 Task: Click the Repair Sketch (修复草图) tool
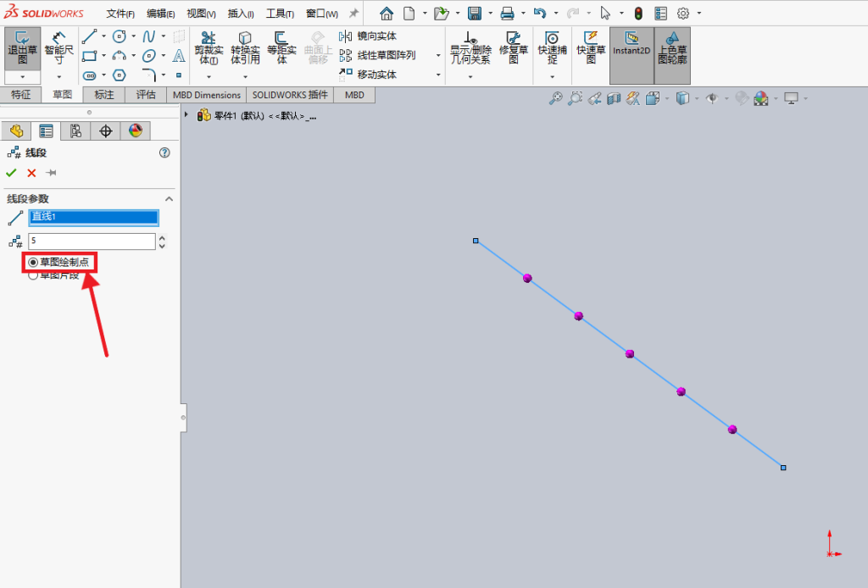[514, 48]
